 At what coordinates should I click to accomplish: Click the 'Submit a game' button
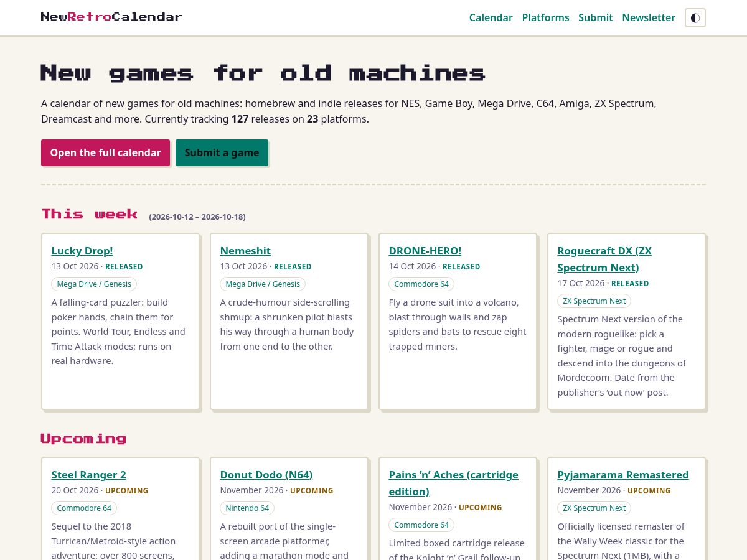(x=222, y=152)
